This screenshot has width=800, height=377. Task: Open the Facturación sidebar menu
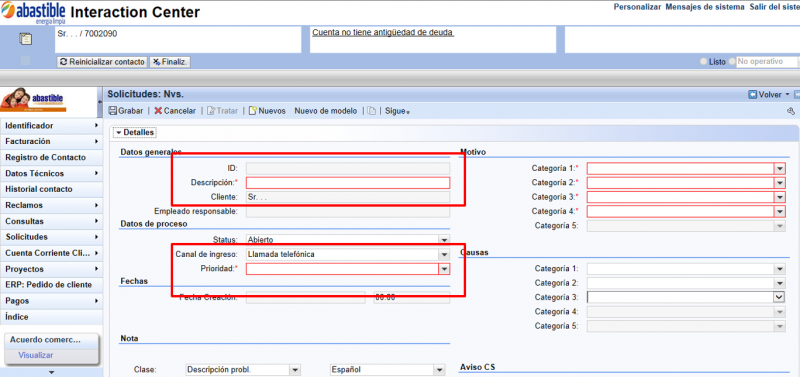pos(51,141)
